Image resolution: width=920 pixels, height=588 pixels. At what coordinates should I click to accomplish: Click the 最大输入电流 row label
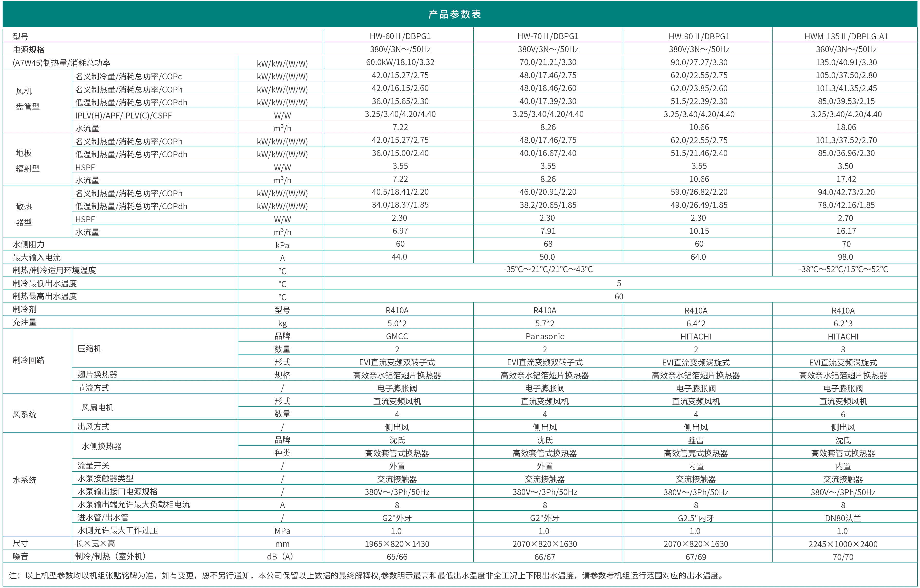tap(37, 258)
